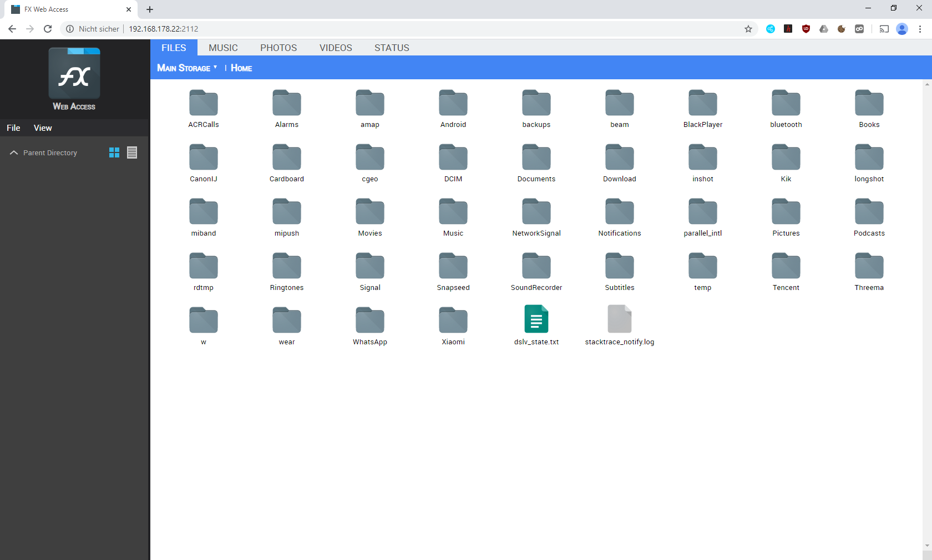The width and height of the screenshot is (932, 560).
Task: Switch to the Videos tab
Action: [x=336, y=48]
